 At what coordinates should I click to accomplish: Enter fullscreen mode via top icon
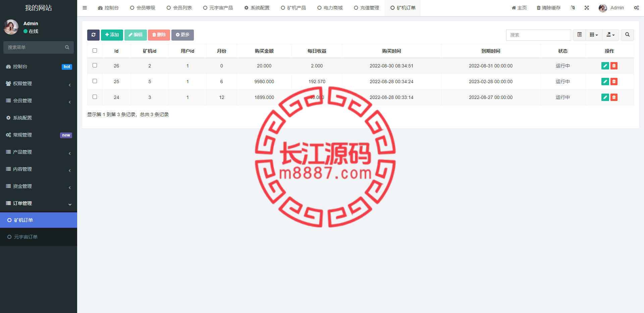587,8
